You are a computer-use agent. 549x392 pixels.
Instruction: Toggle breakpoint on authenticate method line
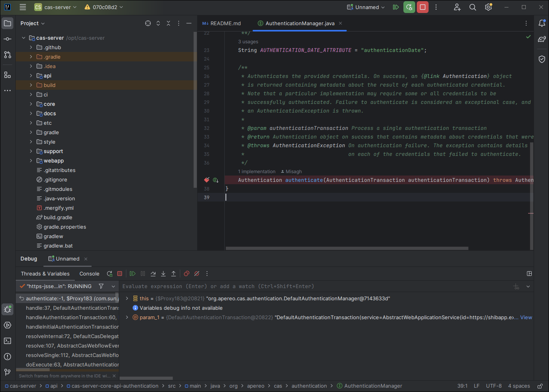[x=207, y=180]
